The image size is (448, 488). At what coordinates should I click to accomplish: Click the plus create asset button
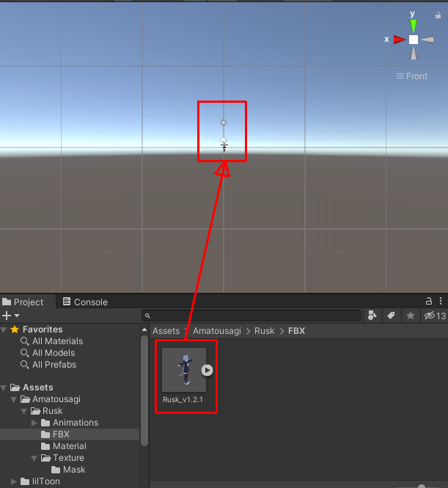pyautogui.click(x=7, y=316)
